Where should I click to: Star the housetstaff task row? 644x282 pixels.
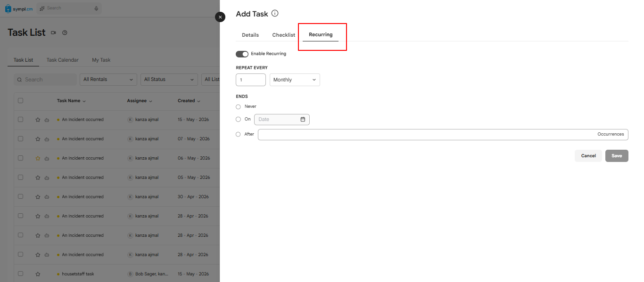[38, 274]
